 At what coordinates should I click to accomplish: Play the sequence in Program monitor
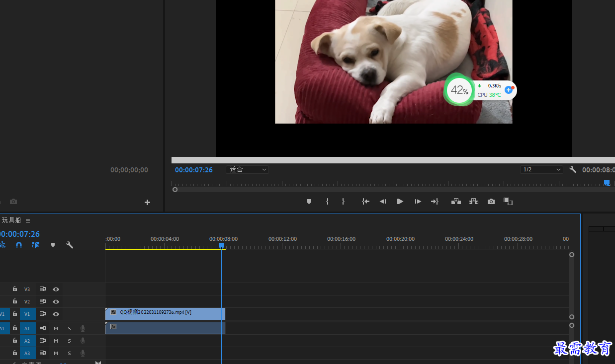point(400,202)
